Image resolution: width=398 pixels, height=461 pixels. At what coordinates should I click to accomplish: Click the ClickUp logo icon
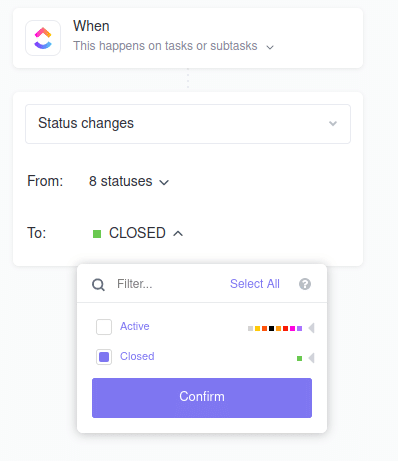[x=43, y=38]
